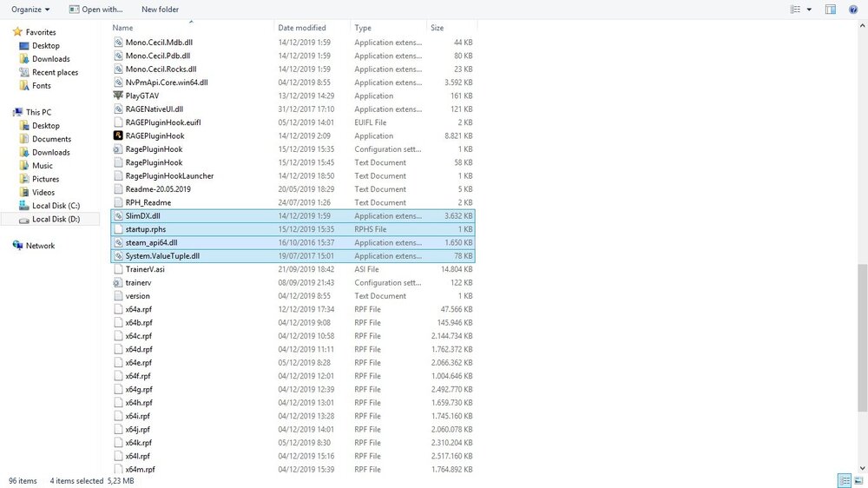The height and width of the screenshot is (488, 868).
Task: Click the PlayGTAV application icon
Action: point(118,96)
